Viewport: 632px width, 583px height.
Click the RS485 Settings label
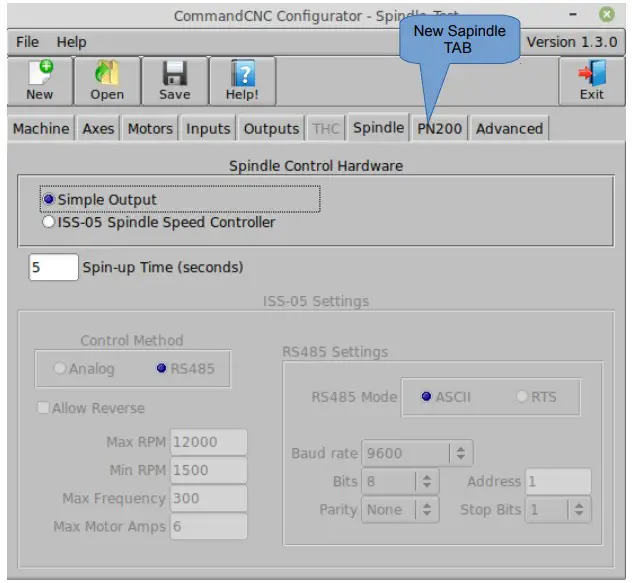tap(335, 352)
